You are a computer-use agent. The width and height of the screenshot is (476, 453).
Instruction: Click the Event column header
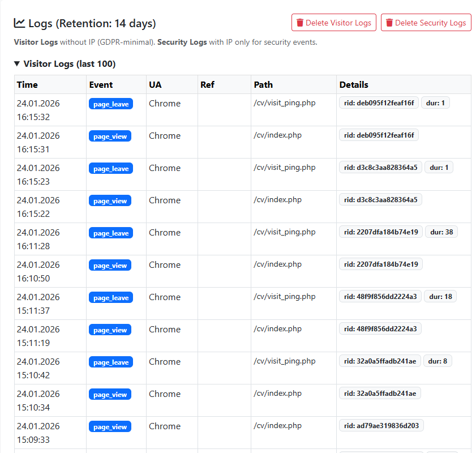pyautogui.click(x=101, y=85)
